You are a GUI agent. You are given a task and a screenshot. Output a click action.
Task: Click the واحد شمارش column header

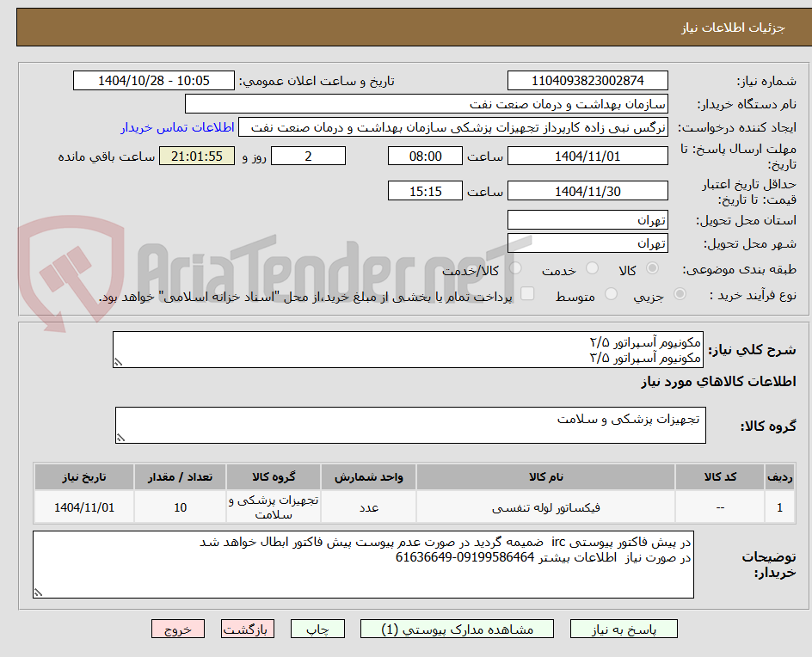click(369, 476)
